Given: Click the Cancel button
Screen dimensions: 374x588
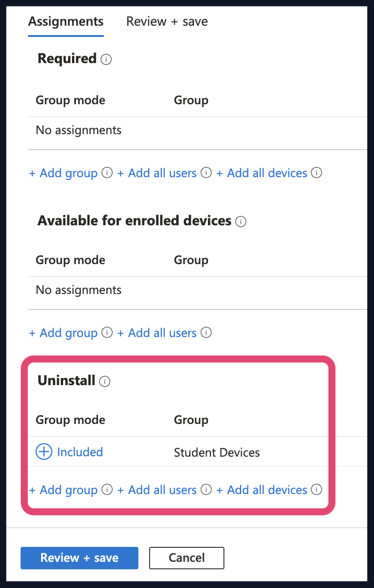Looking at the screenshot, I should pos(187,558).
